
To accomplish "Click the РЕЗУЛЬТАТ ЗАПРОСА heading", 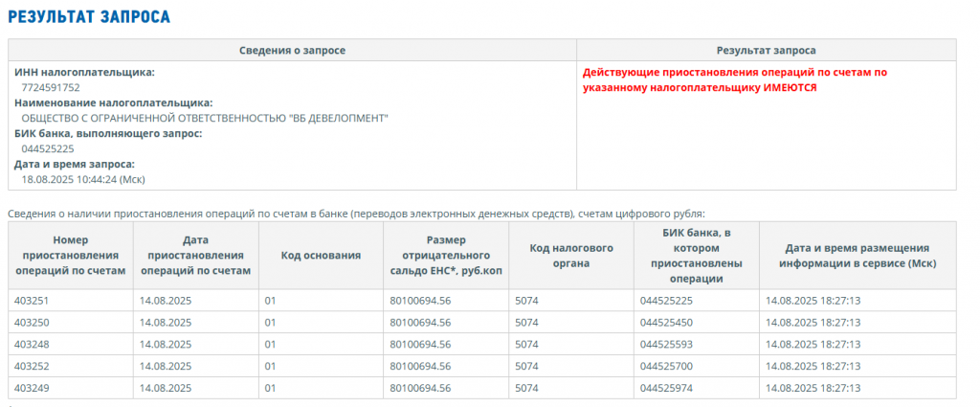I will pyautogui.click(x=89, y=17).
